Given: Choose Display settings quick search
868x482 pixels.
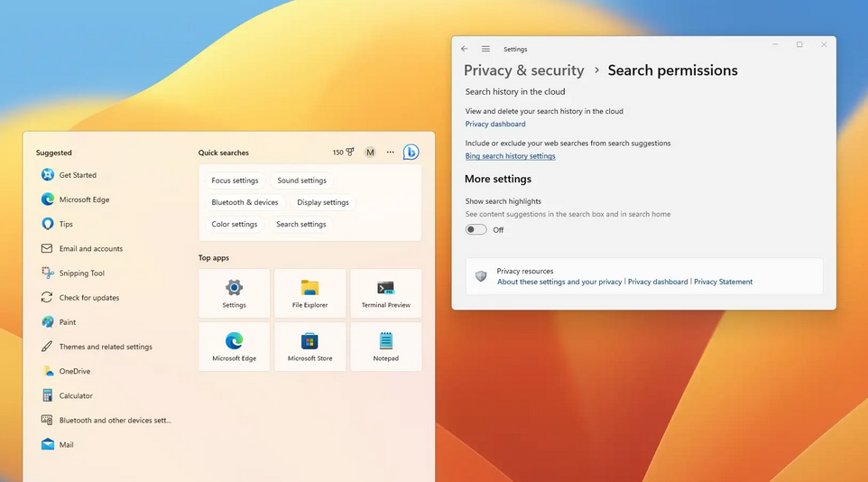Looking at the screenshot, I should pyautogui.click(x=323, y=202).
